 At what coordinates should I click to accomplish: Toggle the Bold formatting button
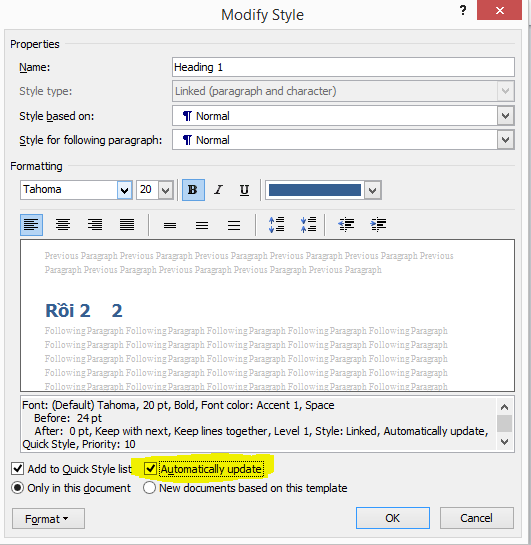tap(193, 190)
